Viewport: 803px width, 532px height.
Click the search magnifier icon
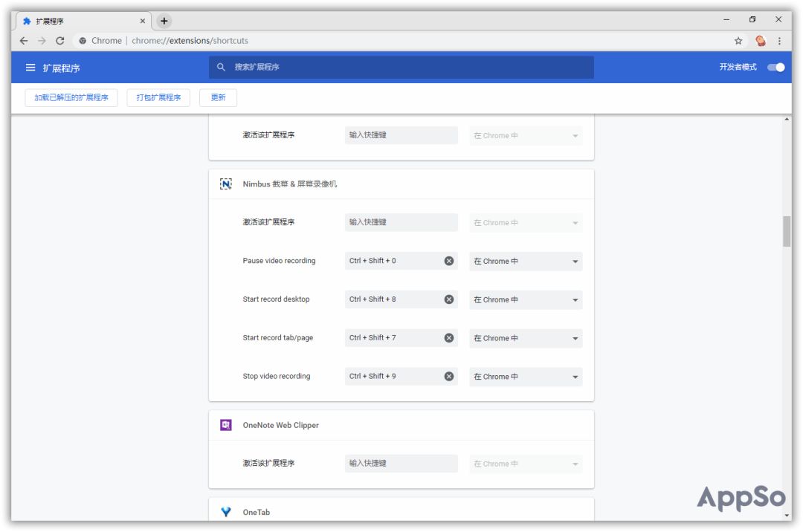pos(221,67)
